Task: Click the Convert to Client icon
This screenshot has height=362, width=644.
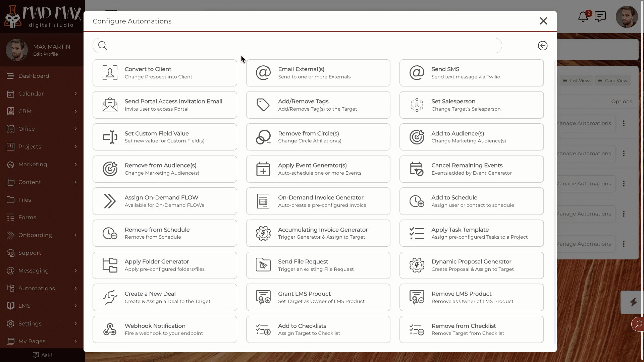Action: [110, 72]
